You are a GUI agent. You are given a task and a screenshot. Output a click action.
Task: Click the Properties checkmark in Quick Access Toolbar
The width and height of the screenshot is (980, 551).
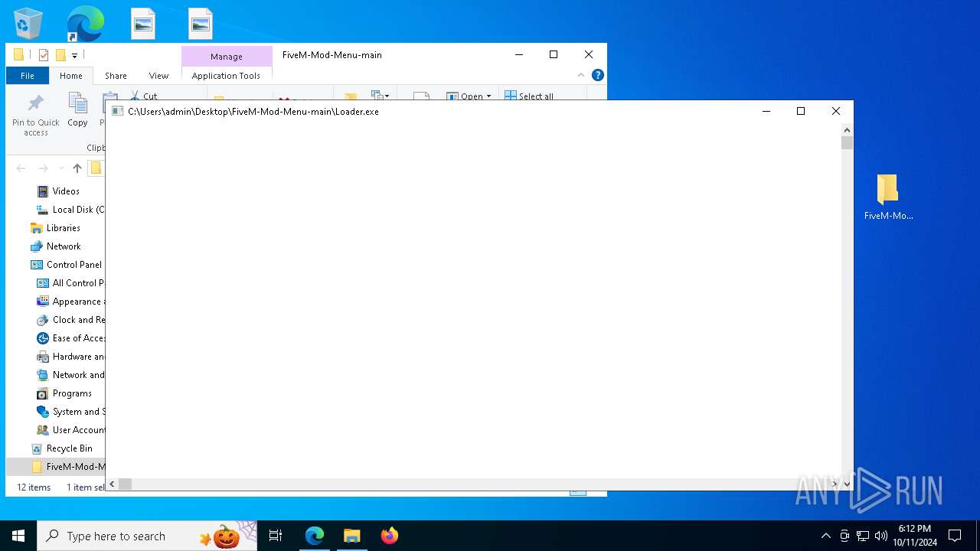(44, 55)
